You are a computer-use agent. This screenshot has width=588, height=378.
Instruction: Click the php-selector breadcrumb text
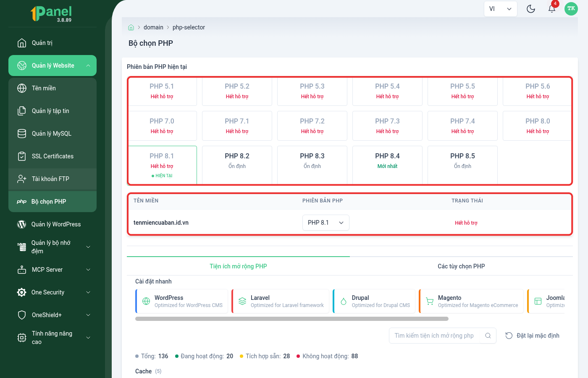point(189,27)
